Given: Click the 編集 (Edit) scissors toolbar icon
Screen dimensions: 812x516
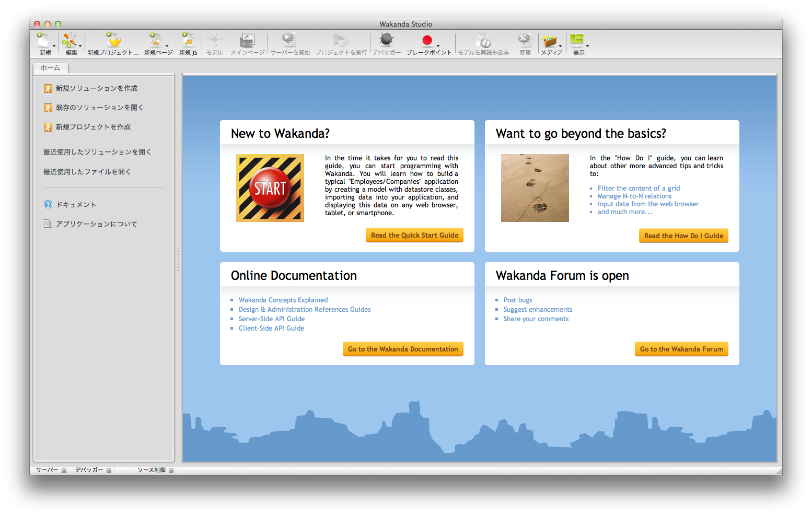Looking at the screenshot, I should (69, 41).
